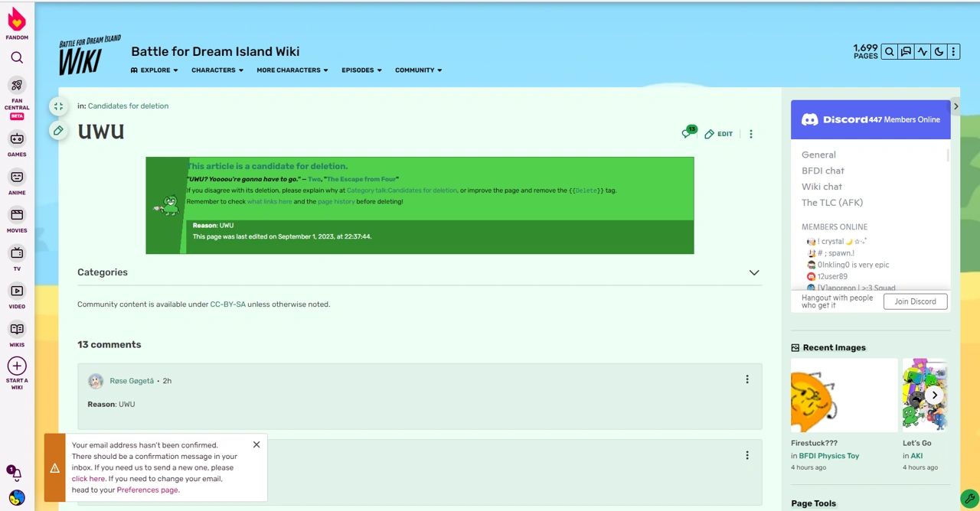This screenshot has width=980, height=511.
Task: Open The Escape from Four link
Action: click(x=361, y=179)
